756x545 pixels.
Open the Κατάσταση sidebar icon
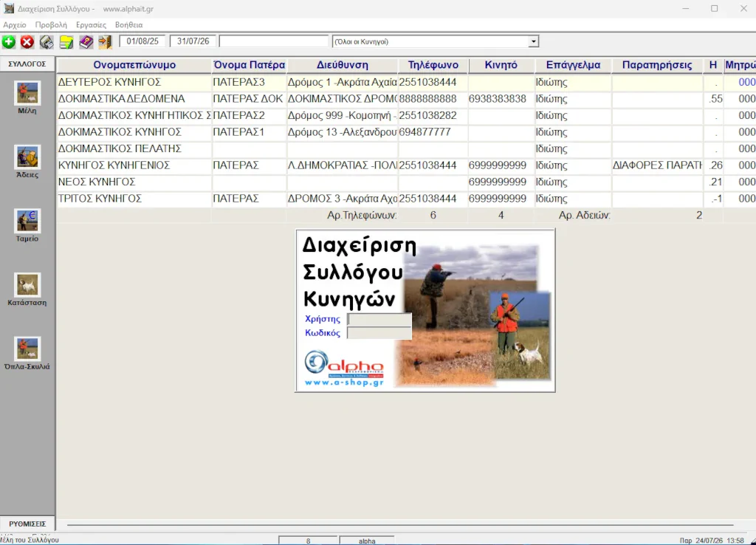point(27,285)
